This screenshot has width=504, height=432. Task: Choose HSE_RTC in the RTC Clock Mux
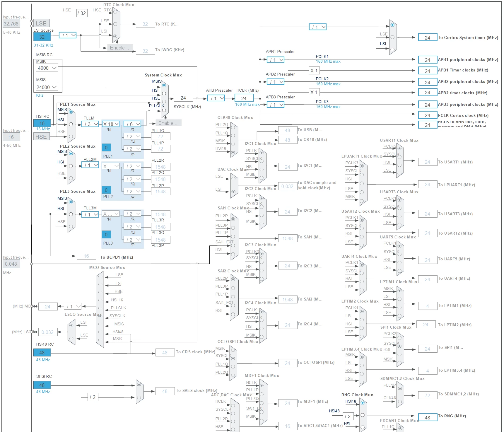115,12
